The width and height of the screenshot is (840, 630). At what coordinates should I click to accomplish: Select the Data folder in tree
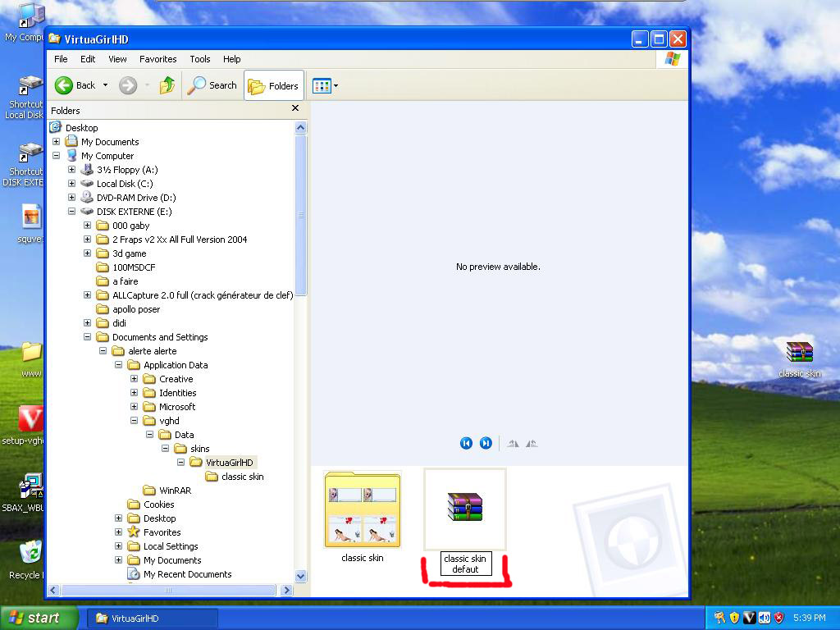pyautogui.click(x=184, y=435)
